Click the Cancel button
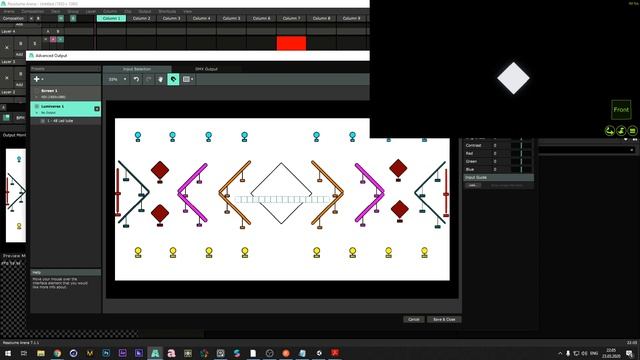The height and width of the screenshot is (360, 640). point(413,319)
